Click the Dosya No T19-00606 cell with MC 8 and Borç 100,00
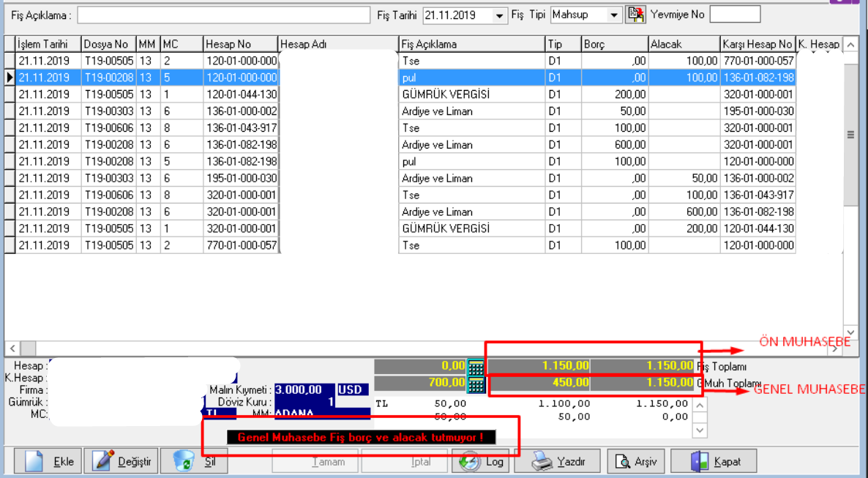 [109, 128]
